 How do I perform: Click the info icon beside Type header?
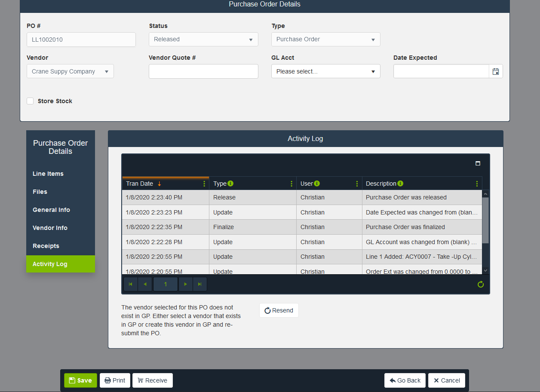[230, 184]
